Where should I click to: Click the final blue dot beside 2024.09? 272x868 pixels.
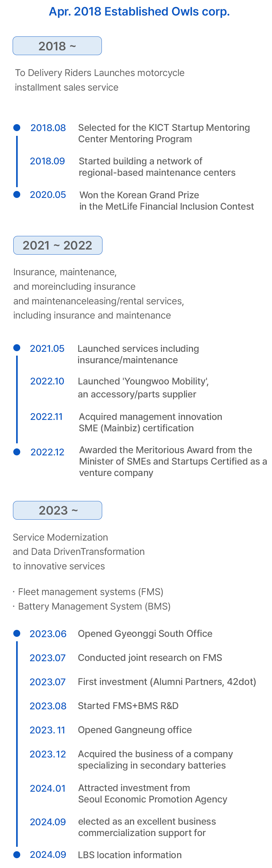point(17,854)
